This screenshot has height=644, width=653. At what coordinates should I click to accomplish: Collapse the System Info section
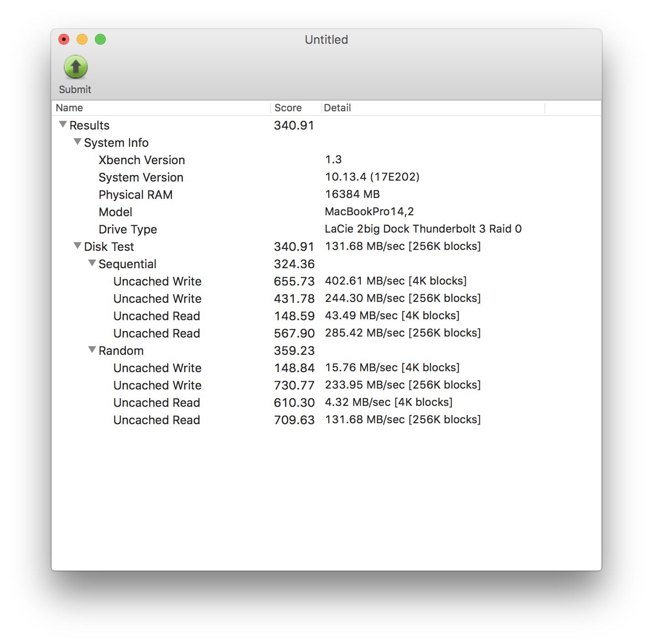click(78, 142)
